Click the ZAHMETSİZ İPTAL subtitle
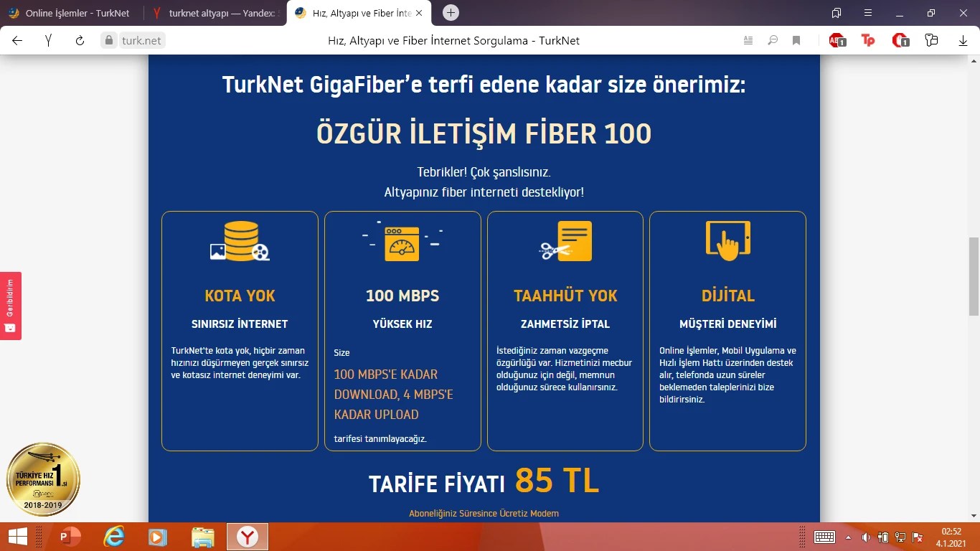 coord(565,324)
